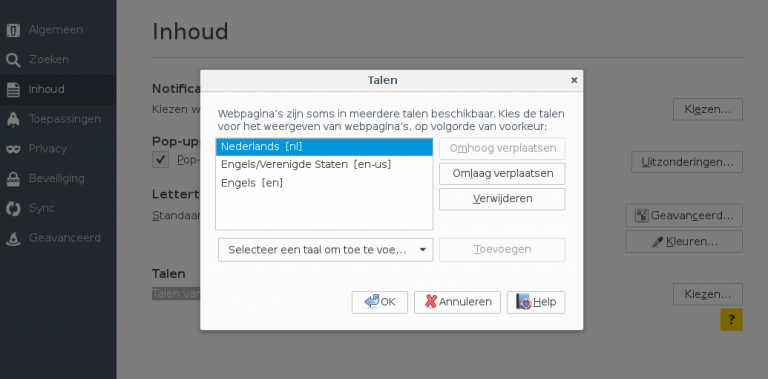Click the Omlaag verplaatsen button
Screen dimensions: 768x379
pos(502,174)
